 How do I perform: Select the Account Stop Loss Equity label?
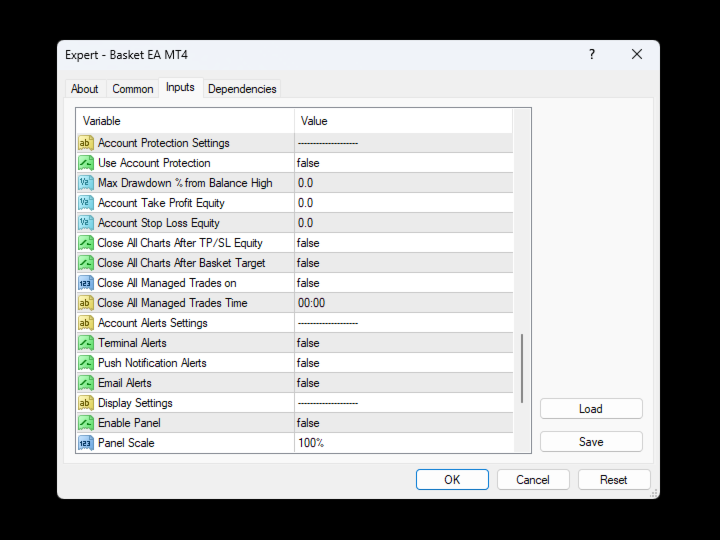159,223
